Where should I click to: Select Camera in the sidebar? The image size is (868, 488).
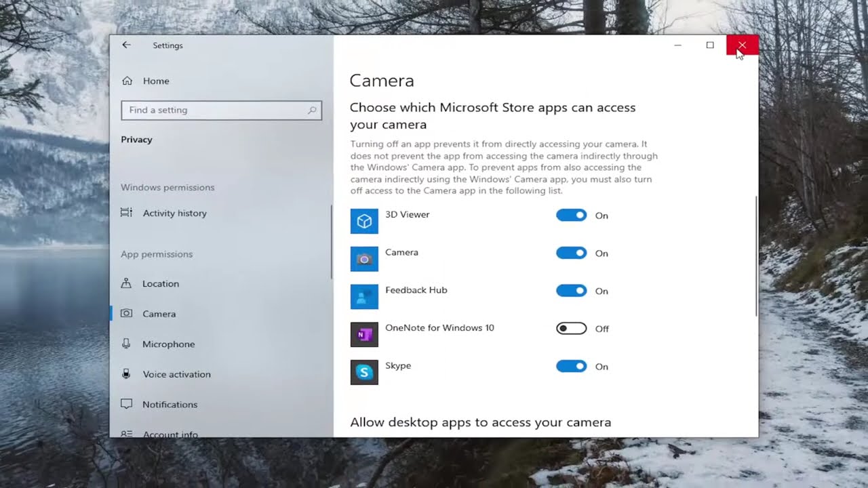coord(159,314)
